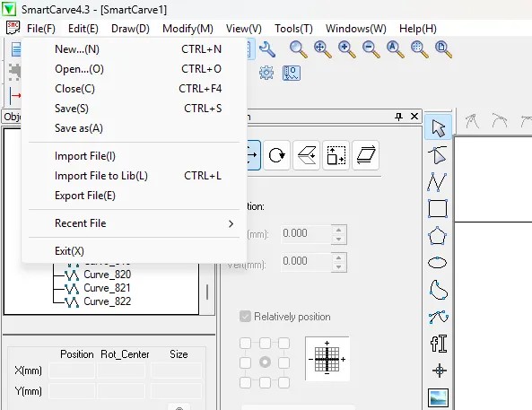This screenshot has height=410, width=532.
Task: Click the blue toolpath preview icon
Action: pos(292,73)
